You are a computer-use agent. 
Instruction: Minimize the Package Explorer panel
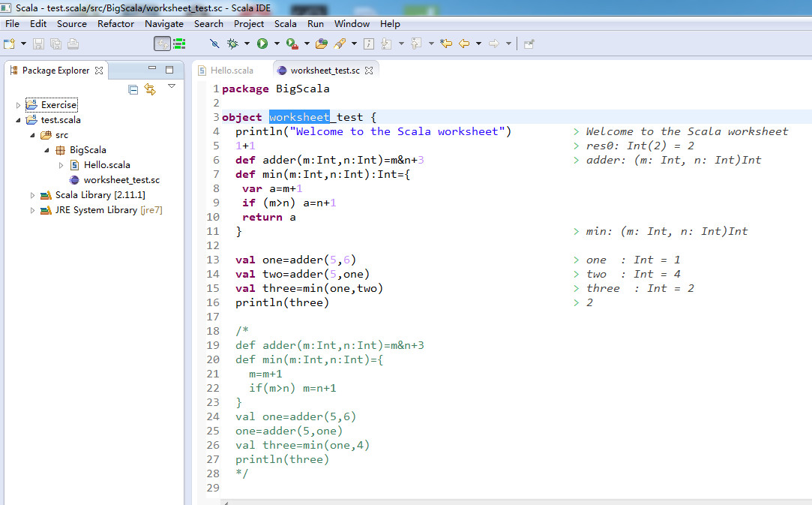(152, 68)
